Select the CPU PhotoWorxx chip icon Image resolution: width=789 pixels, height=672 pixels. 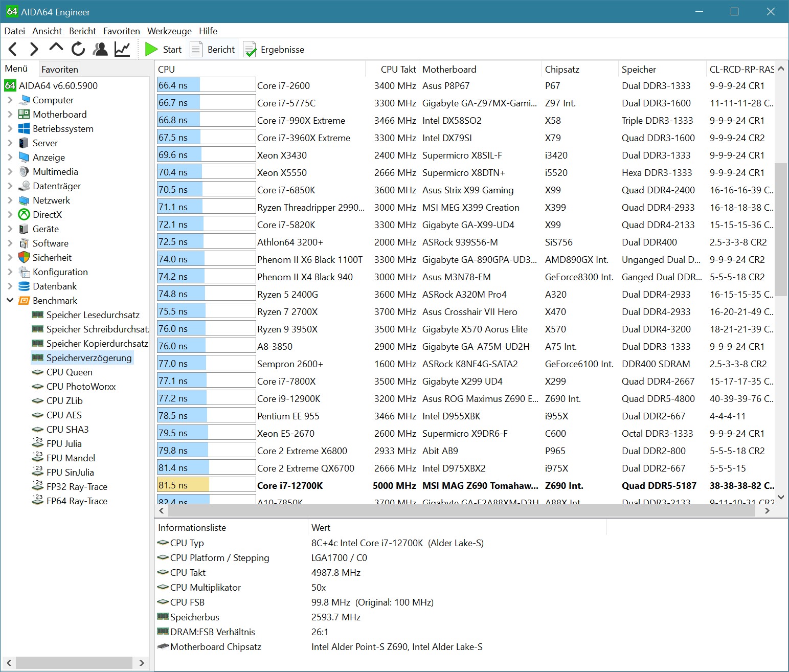37,387
